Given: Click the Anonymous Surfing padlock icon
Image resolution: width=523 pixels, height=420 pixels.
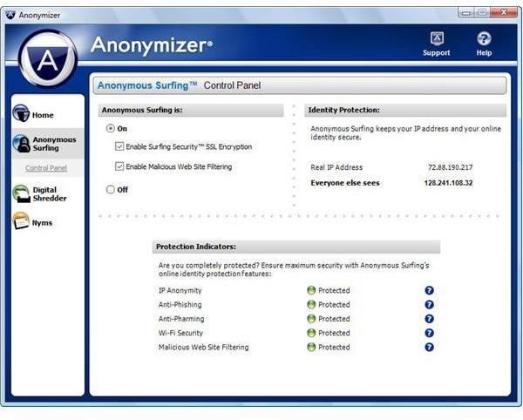Looking at the screenshot, I should [x=22, y=143].
